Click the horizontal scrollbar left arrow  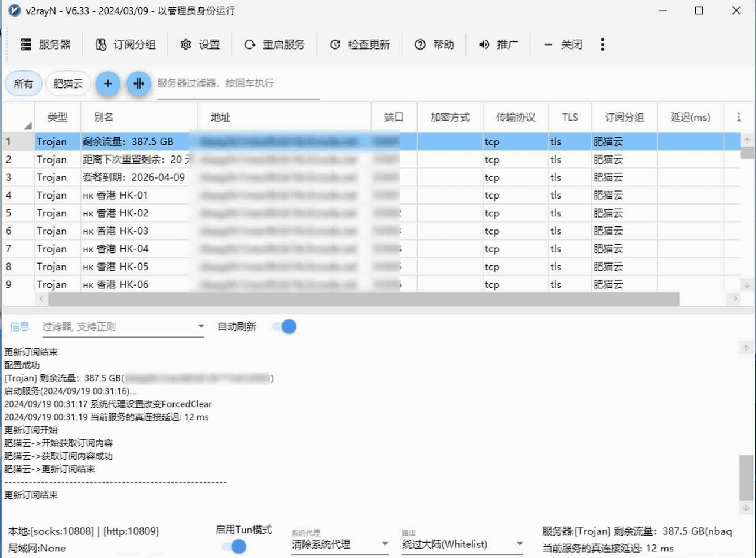point(41,299)
